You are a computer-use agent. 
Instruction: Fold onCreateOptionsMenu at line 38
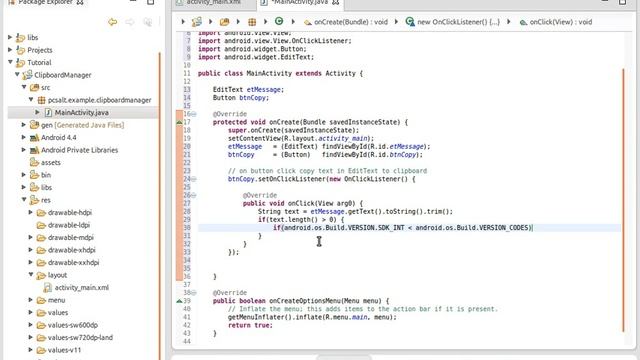point(194,293)
